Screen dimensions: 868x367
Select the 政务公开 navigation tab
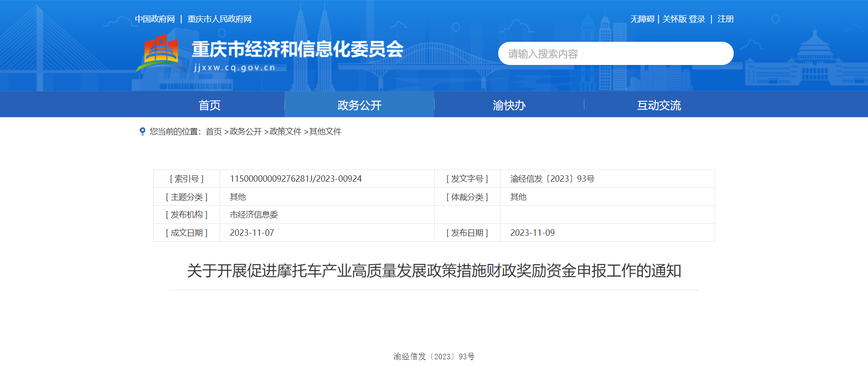click(x=359, y=105)
